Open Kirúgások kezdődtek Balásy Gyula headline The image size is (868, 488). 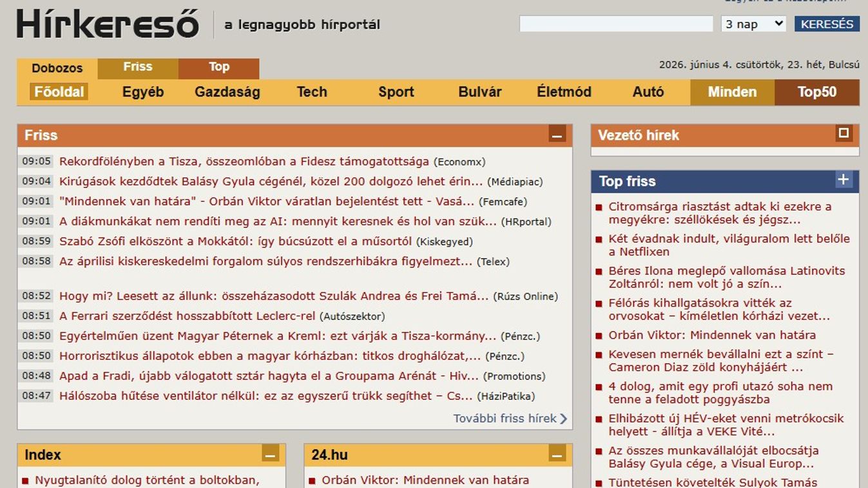[x=271, y=182]
